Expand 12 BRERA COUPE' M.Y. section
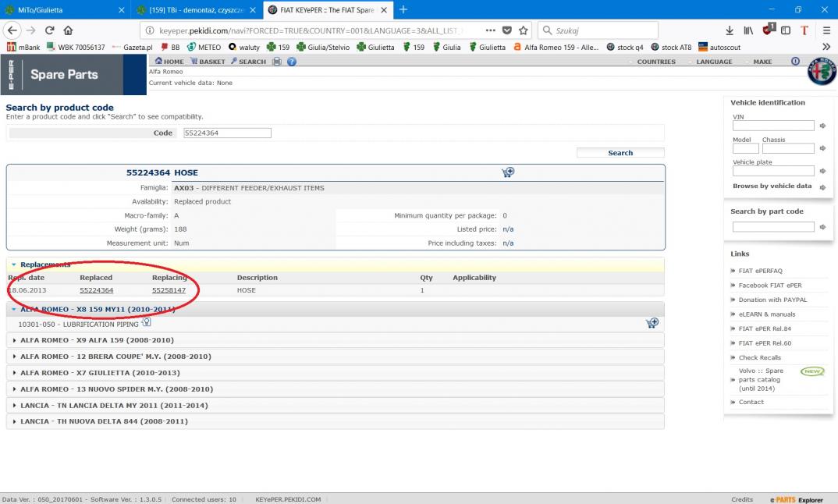This screenshot has height=504, width=838. pyautogui.click(x=335, y=357)
